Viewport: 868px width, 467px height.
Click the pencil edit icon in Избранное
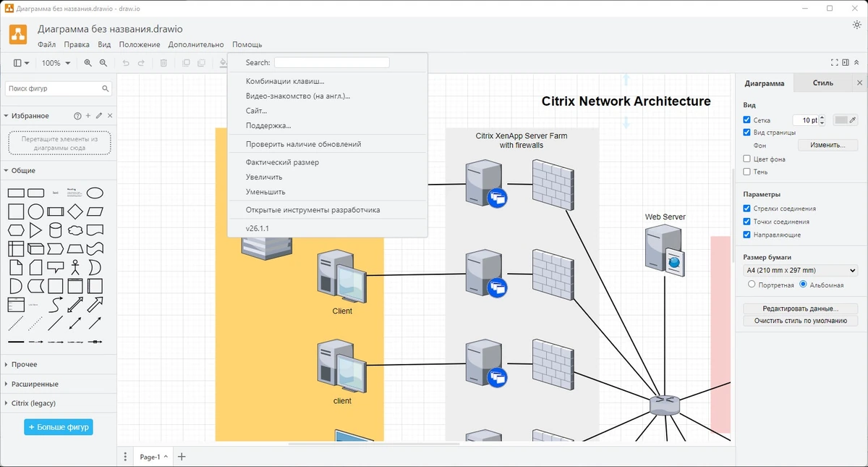pos(99,116)
